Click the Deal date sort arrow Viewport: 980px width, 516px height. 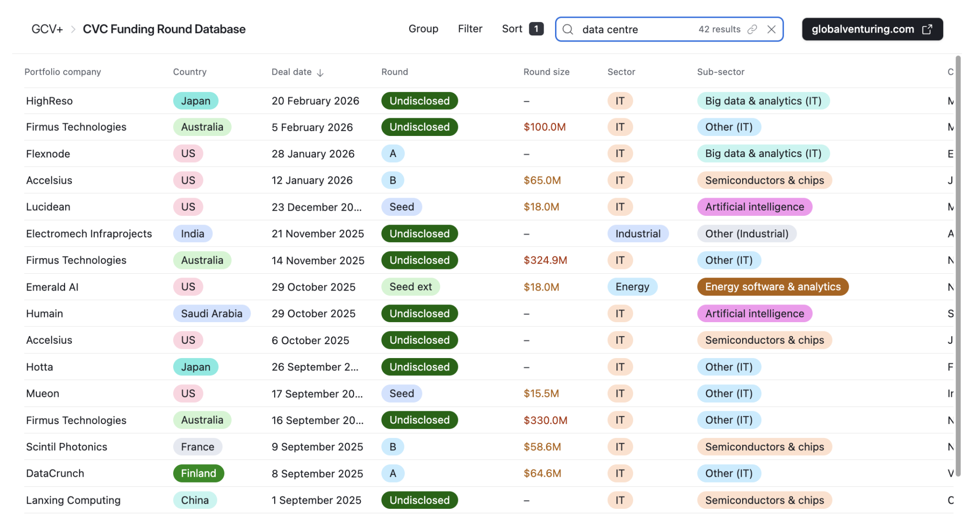[321, 72]
